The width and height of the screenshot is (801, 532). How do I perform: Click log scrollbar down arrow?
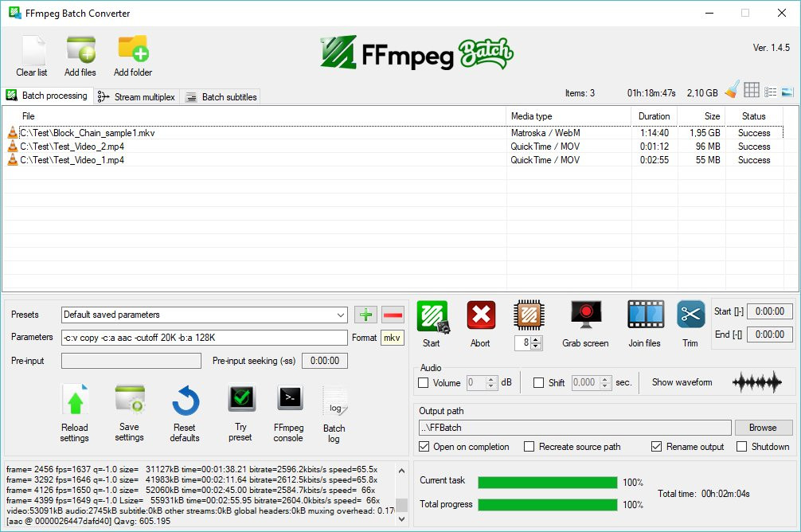click(x=401, y=519)
